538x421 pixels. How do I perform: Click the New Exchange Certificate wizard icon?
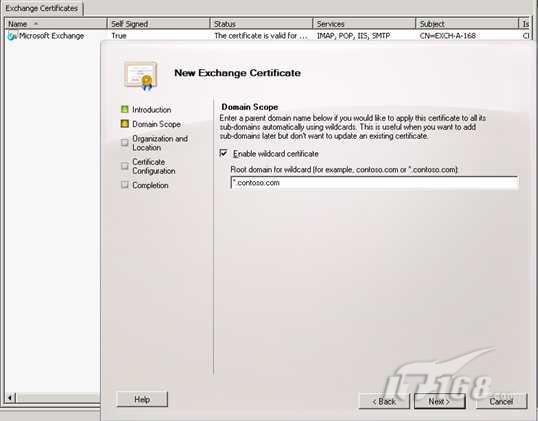pos(141,76)
